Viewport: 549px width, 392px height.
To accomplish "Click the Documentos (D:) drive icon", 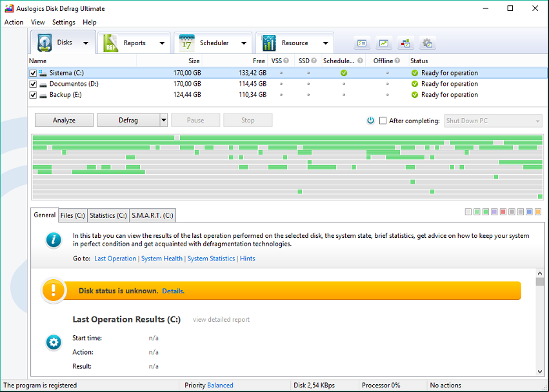I will tap(43, 84).
